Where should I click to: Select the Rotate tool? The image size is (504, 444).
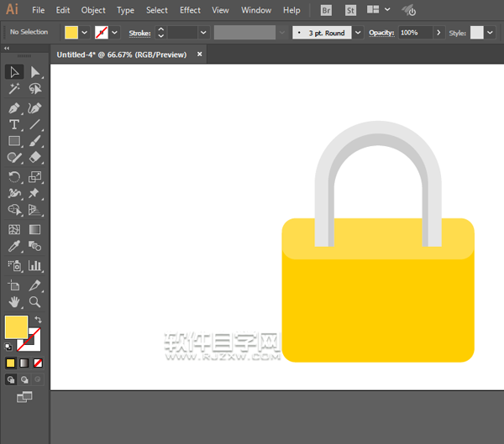tap(14, 176)
